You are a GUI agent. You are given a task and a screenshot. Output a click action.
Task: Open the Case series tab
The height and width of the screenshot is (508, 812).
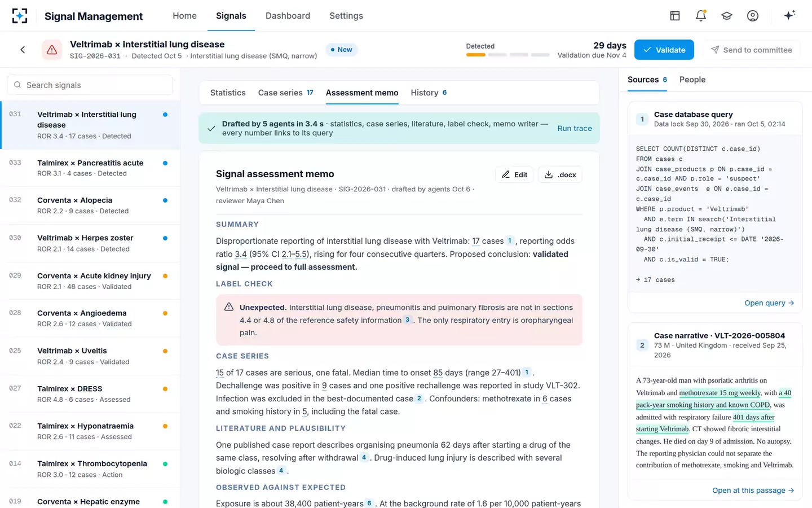(x=285, y=93)
